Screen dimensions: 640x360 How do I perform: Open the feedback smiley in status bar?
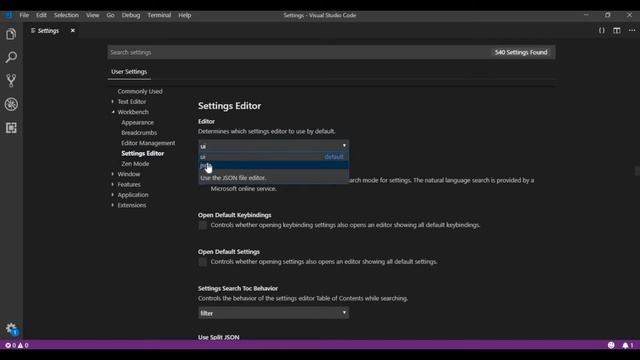[611, 345]
